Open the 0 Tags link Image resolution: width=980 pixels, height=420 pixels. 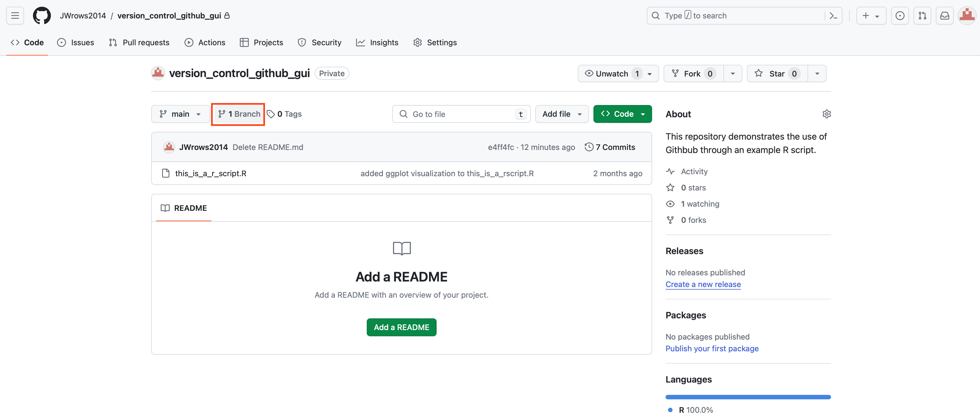pyautogui.click(x=285, y=114)
